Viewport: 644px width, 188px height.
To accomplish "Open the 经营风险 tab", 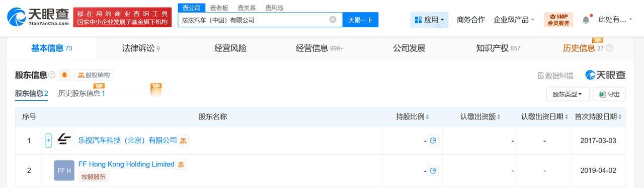I will coord(230,48).
